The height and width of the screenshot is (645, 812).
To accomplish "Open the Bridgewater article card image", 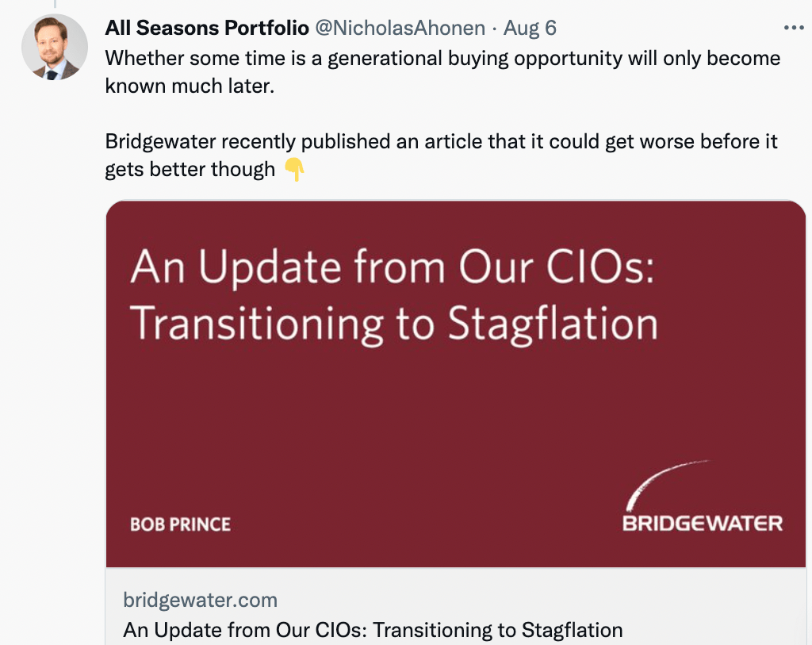I will pos(456,384).
